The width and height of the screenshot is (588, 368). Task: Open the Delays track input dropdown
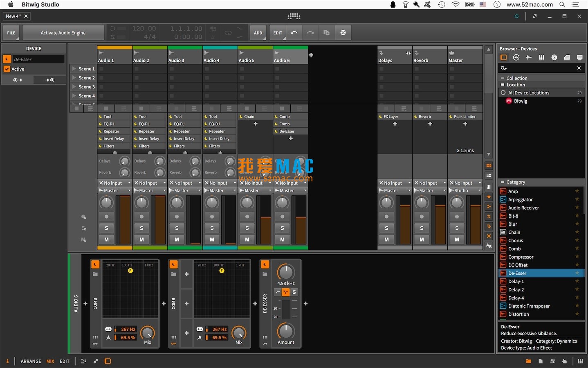pos(395,183)
